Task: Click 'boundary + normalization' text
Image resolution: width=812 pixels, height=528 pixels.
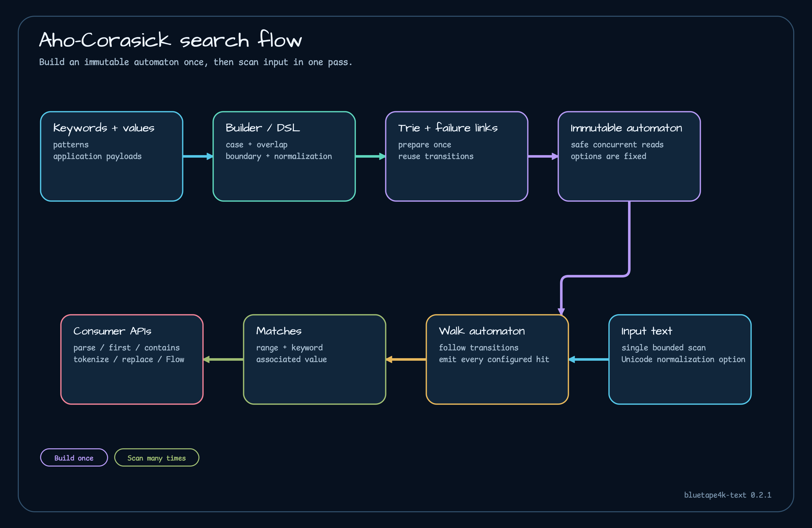Action: [279, 156]
